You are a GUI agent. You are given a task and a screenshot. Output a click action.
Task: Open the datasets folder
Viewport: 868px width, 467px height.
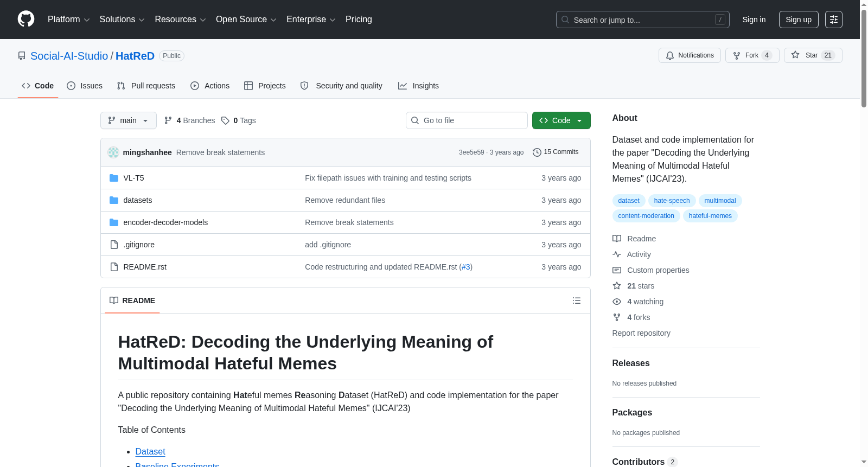point(138,200)
